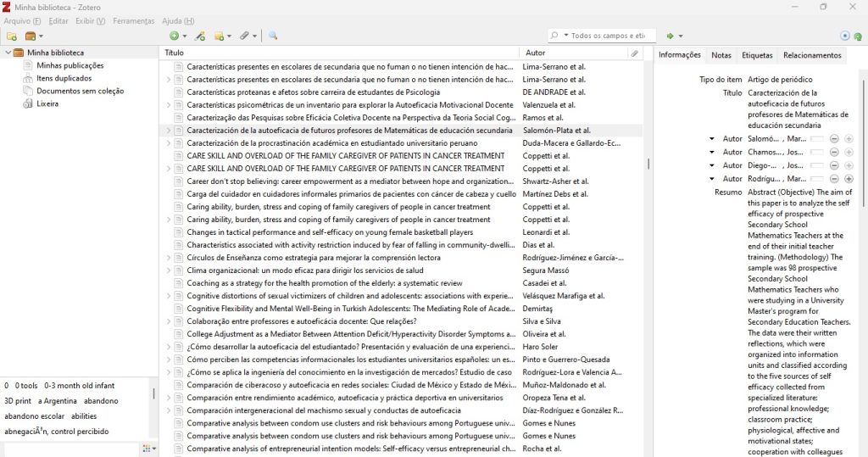Click the search magnifier in the search box

(x=554, y=36)
